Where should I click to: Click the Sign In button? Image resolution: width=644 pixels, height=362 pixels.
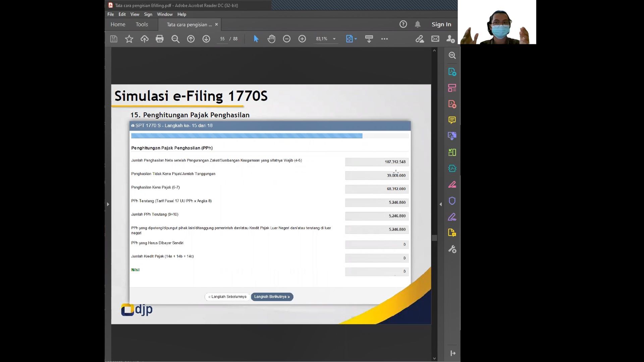[441, 24]
